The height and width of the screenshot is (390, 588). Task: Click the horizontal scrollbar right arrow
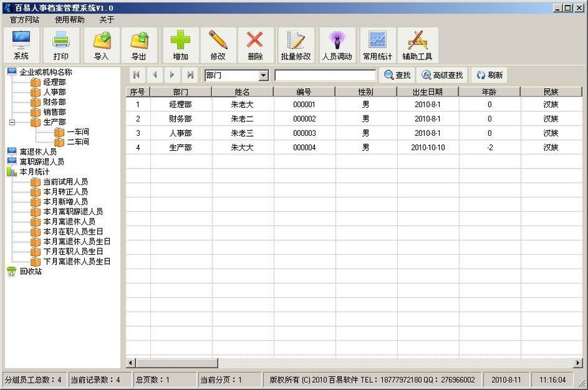click(578, 363)
